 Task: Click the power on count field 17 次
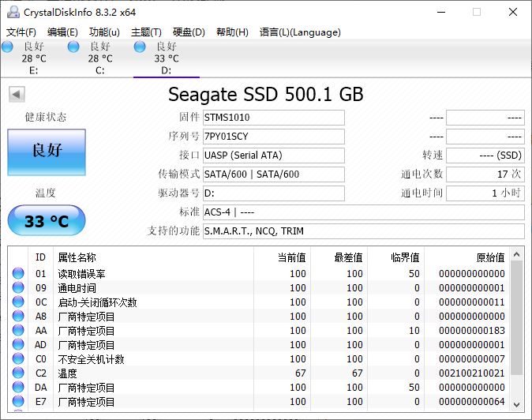coord(485,174)
